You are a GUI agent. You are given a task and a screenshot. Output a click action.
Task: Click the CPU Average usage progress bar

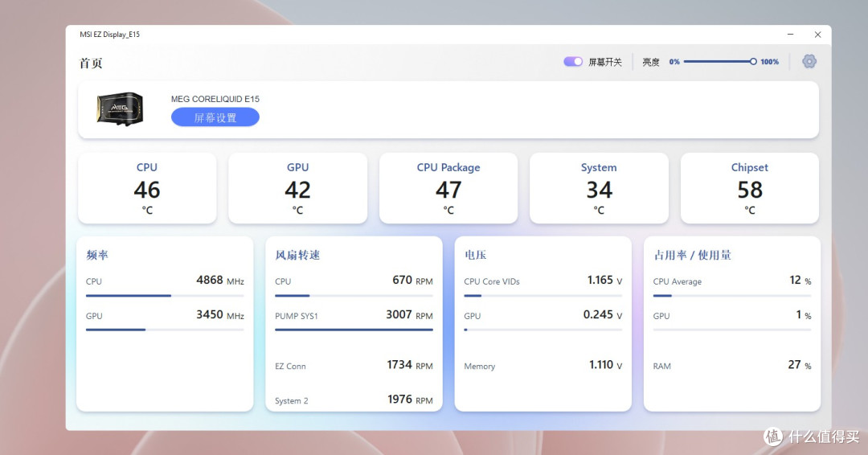(732, 296)
